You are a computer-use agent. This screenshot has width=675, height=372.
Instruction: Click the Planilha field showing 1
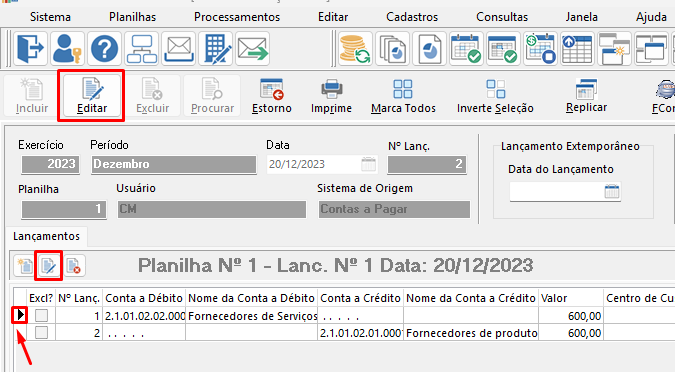64,209
